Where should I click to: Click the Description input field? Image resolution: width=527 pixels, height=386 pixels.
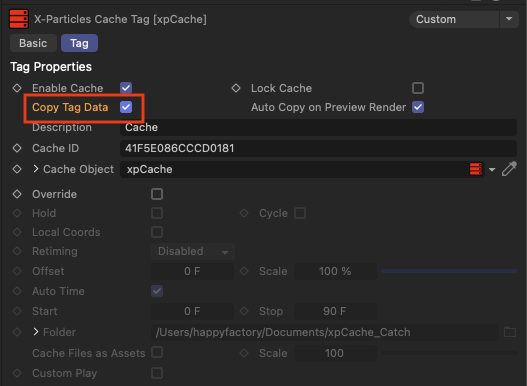point(318,127)
